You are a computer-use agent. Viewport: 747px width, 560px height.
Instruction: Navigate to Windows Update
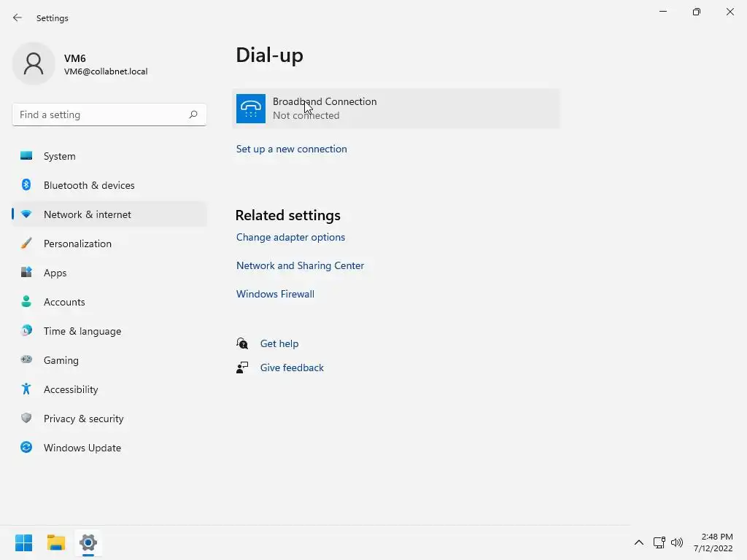click(82, 448)
